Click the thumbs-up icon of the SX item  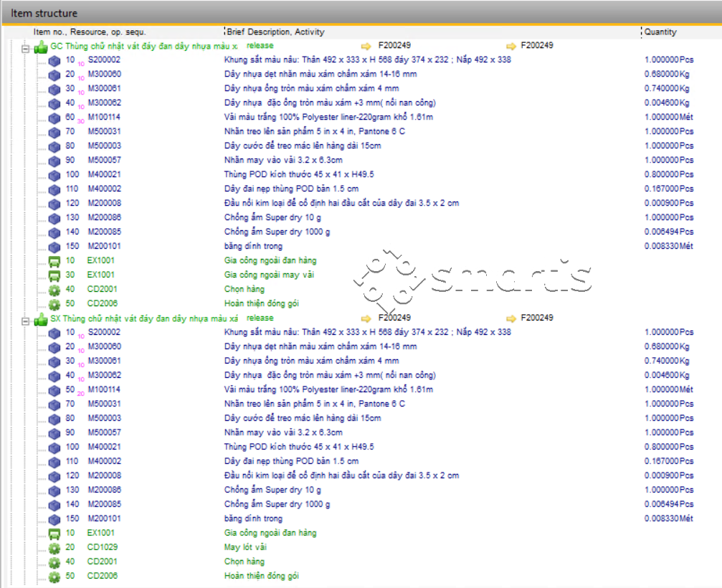[x=41, y=319]
